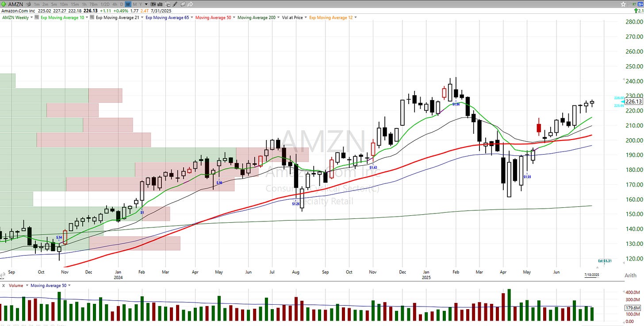Click the Amazon.Com Inc company name
Viewport: 644px width, 326px height.
click(x=18, y=11)
